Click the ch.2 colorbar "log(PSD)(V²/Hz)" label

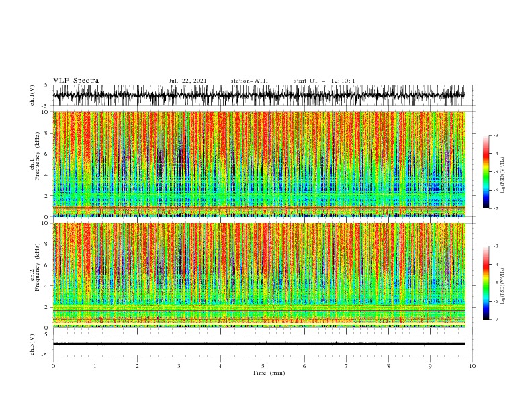pyautogui.click(x=503, y=286)
